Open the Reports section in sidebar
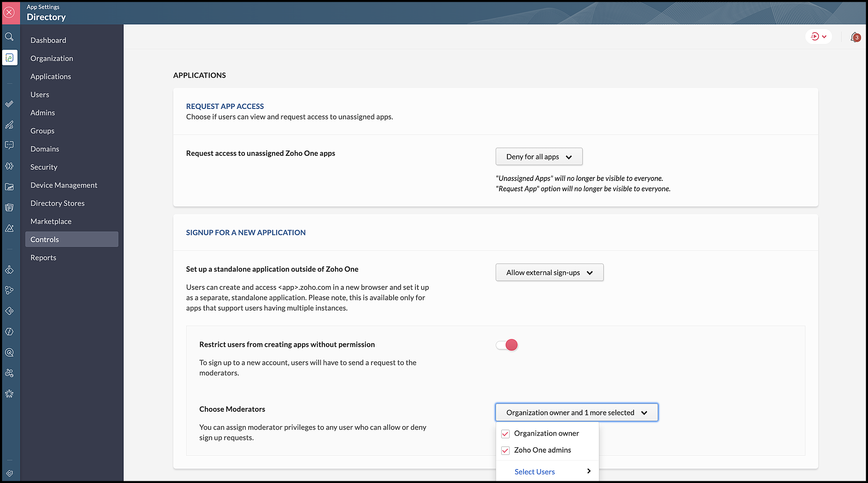This screenshot has height=483, width=868. (x=43, y=257)
